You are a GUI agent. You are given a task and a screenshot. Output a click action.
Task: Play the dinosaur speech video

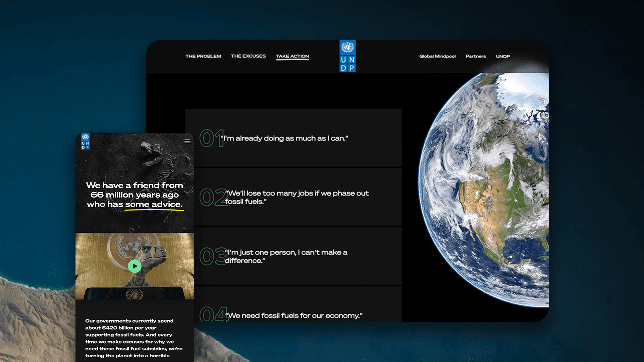click(135, 266)
